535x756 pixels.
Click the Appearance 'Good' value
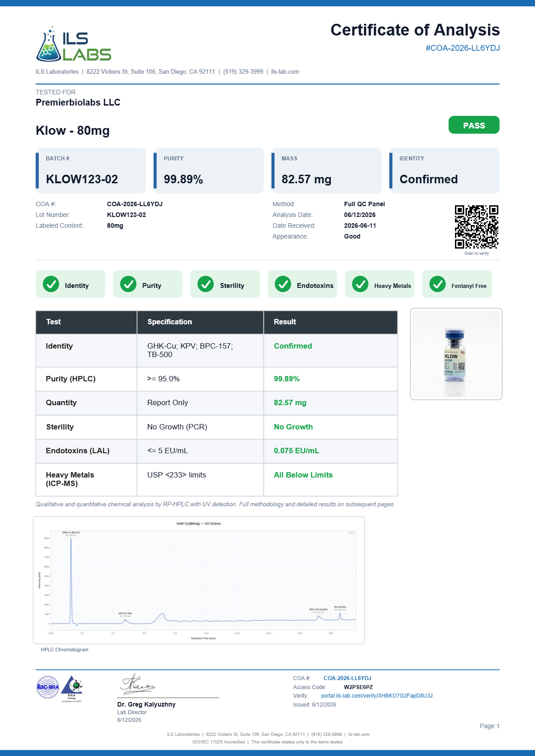click(352, 236)
